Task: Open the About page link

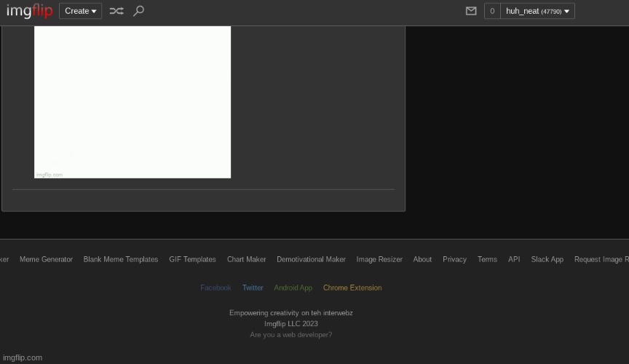Action: pos(422,259)
